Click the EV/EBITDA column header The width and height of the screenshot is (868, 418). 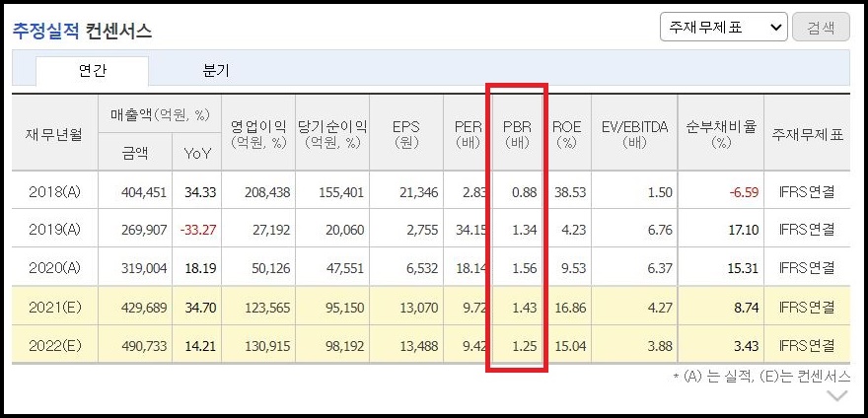pos(634,134)
